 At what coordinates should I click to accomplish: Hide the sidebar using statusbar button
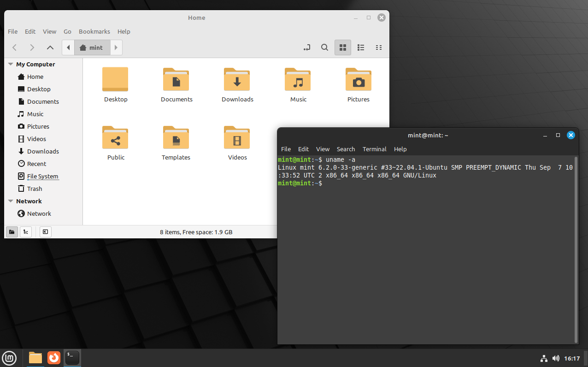coord(45,232)
